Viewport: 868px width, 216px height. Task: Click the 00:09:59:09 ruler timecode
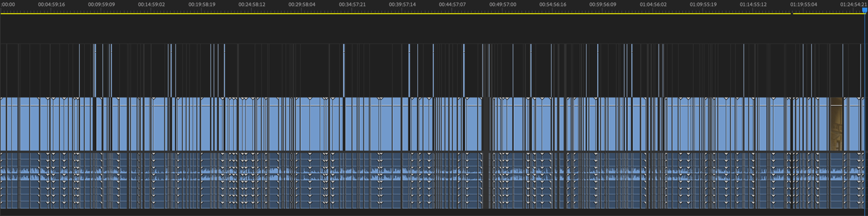pyautogui.click(x=101, y=4)
